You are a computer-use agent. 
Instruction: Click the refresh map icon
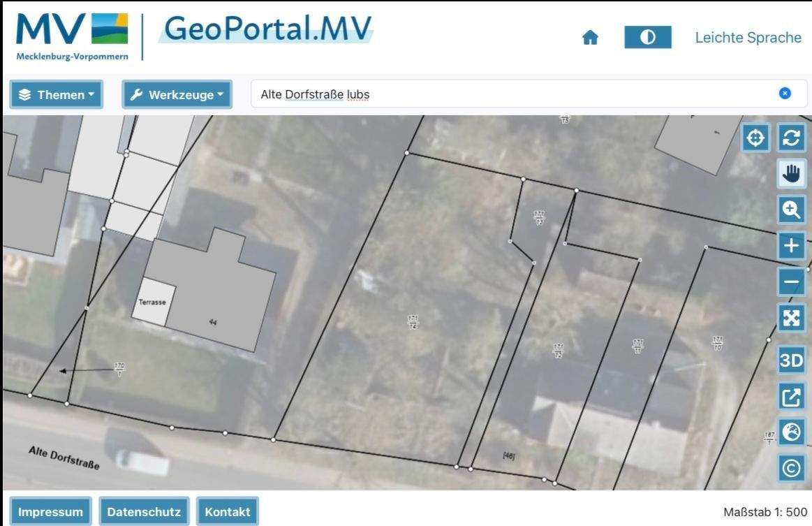(792, 138)
